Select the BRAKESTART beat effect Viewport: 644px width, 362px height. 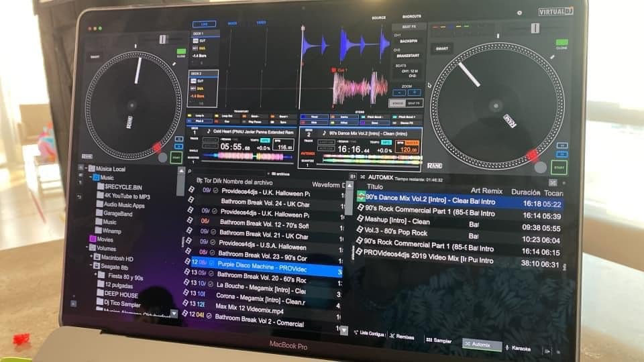click(408, 56)
